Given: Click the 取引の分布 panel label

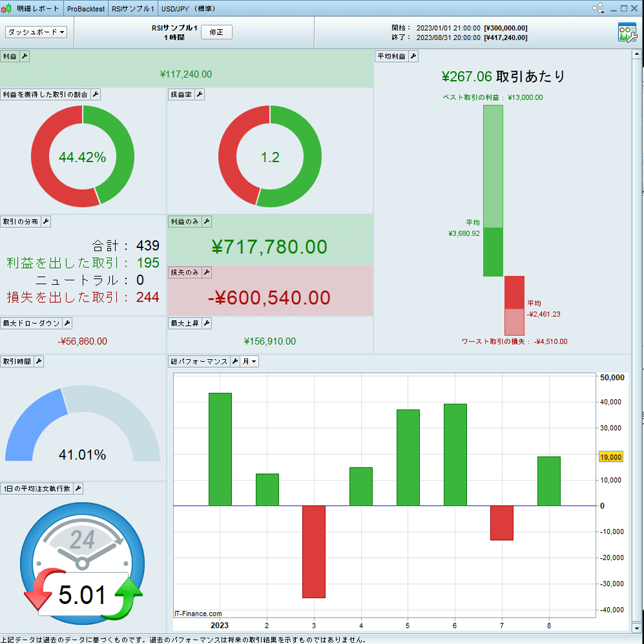Looking at the screenshot, I should (x=21, y=222).
